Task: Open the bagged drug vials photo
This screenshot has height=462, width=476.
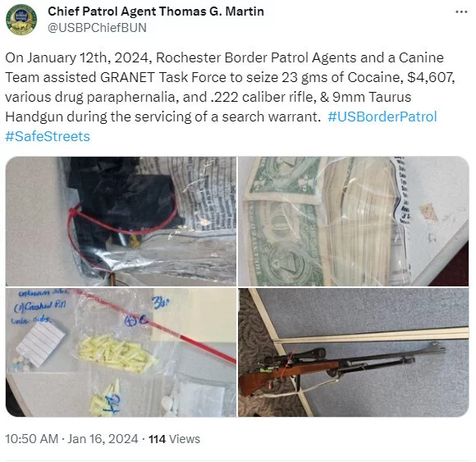Action: (121, 352)
